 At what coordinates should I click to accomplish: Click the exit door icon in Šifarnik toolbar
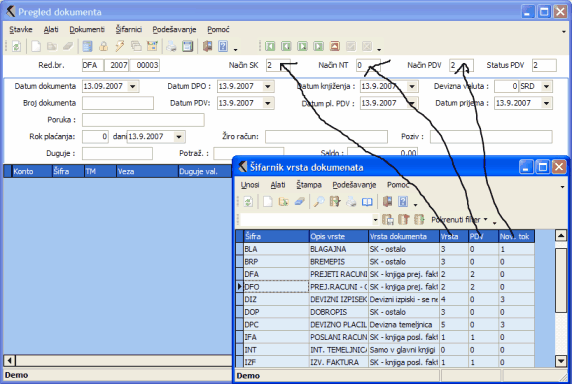pos(387,201)
